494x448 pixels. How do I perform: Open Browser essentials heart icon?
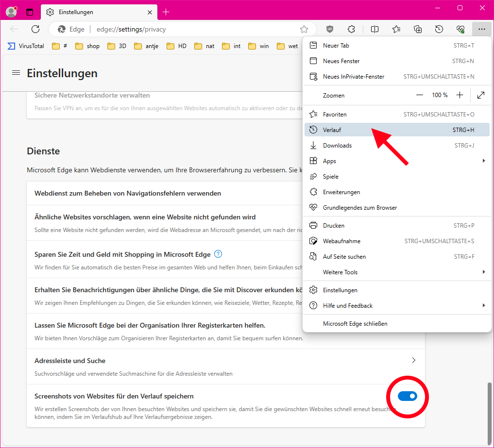(x=460, y=29)
